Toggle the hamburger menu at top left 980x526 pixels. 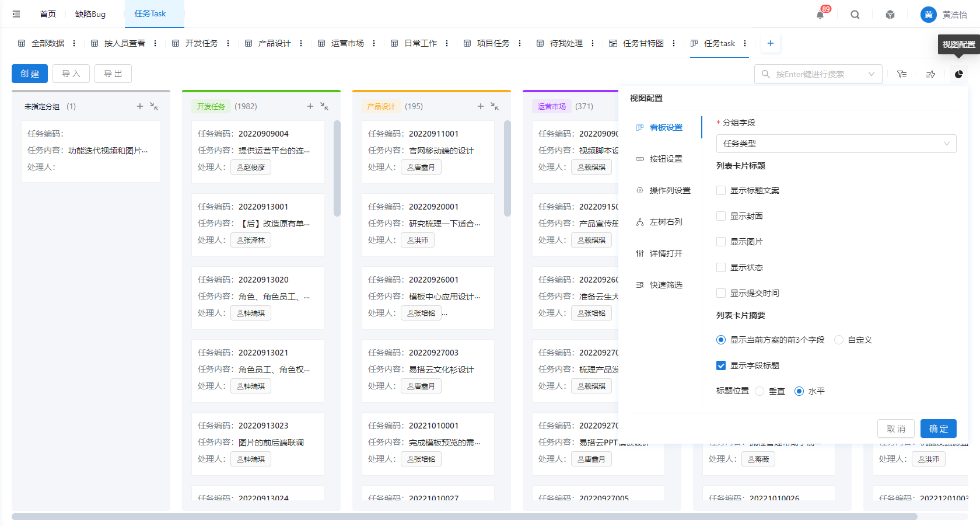[16, 14]
